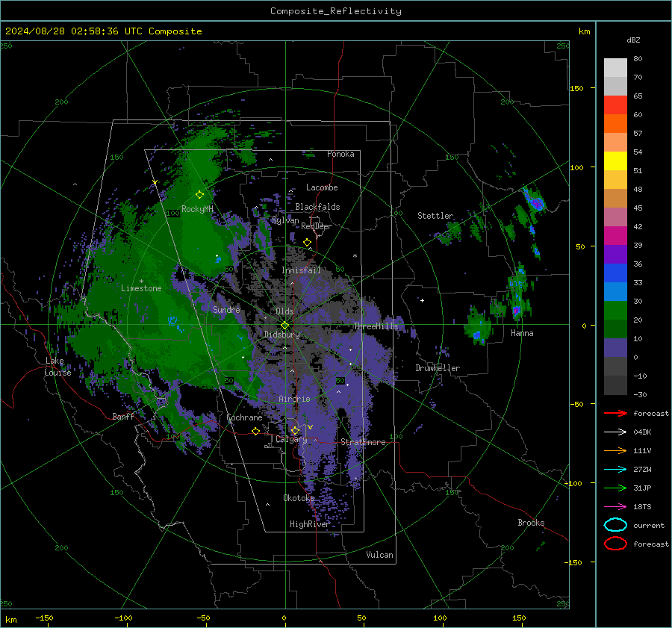Click the Didsbury city label
Screen dimensions: 672x628
(x=281, y=335)
